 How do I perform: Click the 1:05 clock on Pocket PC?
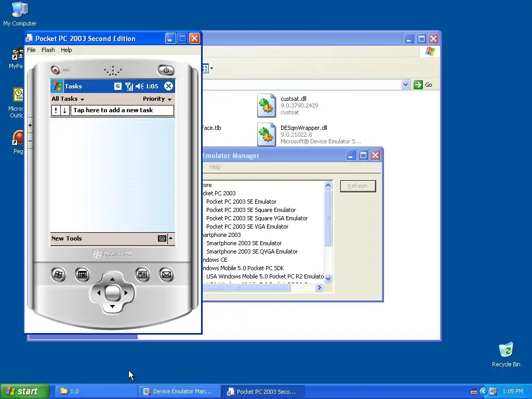coord(152,86)
